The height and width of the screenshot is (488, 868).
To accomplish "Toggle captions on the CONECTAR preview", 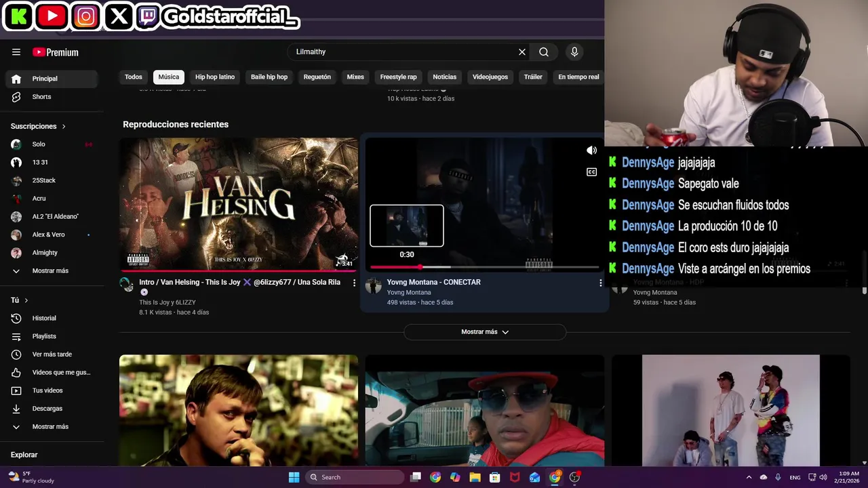I will pos(591,172).
